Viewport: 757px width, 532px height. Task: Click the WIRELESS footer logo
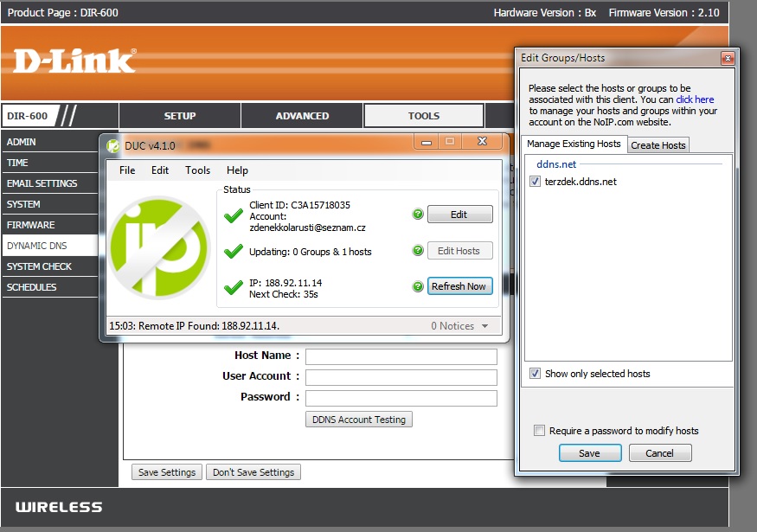click(59, 507)
